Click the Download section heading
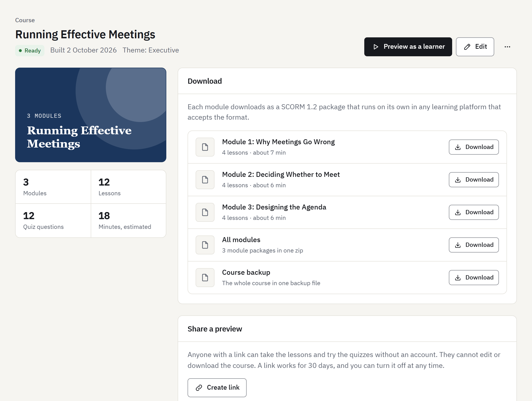532x401 pixels. (205, 81)
